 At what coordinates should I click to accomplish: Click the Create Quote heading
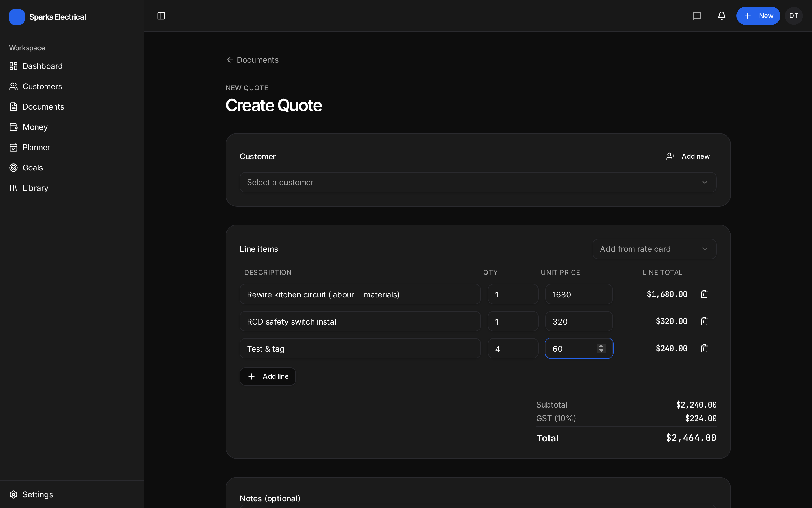[273, 106]
